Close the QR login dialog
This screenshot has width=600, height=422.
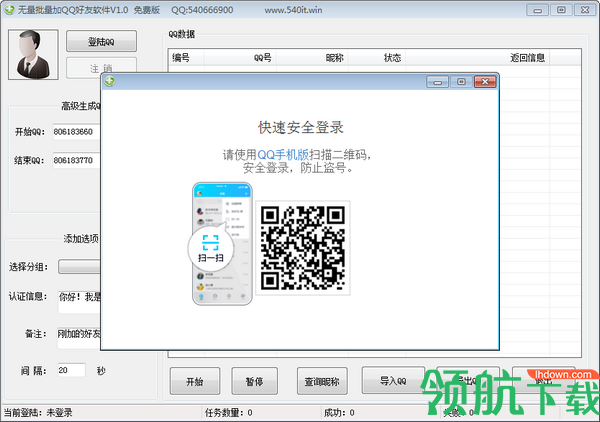485,81
